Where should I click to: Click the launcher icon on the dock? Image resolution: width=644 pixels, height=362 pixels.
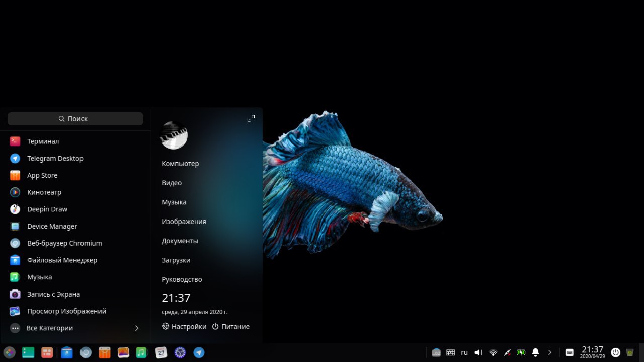pos(9,352)
